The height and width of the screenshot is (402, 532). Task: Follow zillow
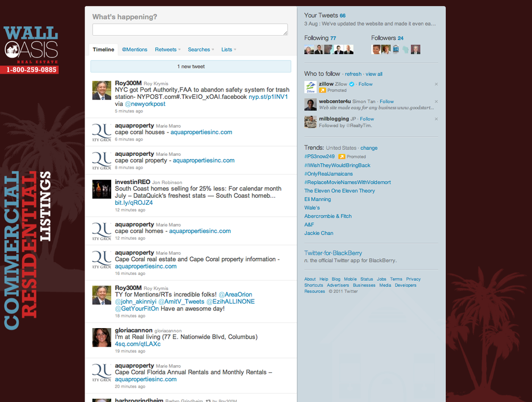tap(365, 84)
